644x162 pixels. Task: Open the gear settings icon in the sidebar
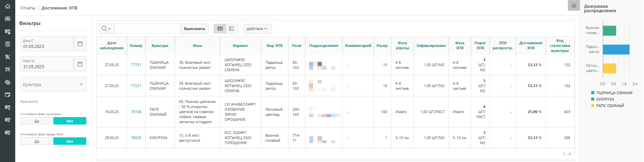pyautogui.click(x=7, y=82)
